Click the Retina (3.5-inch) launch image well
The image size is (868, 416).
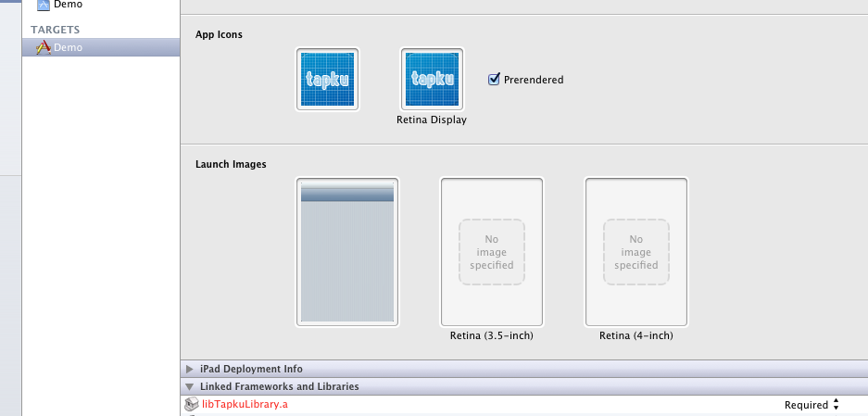(x=492, y=252)
